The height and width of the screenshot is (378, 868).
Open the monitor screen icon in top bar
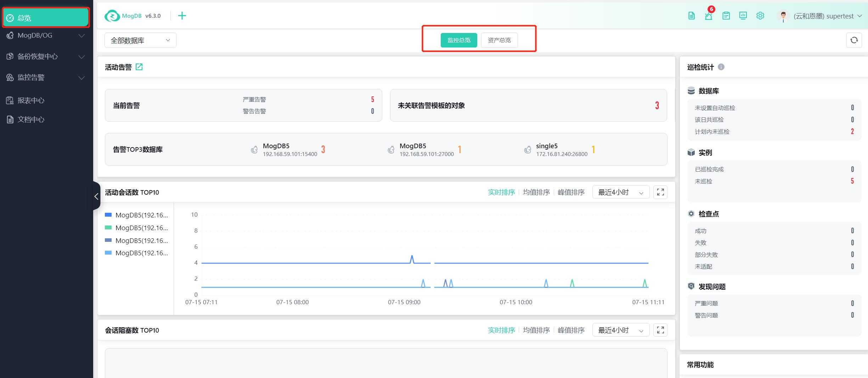[x=743, y=16]
